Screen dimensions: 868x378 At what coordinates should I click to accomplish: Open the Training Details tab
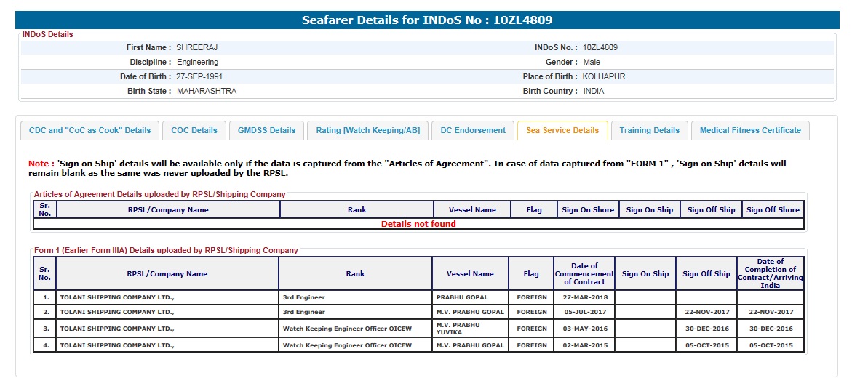[649, 130]
